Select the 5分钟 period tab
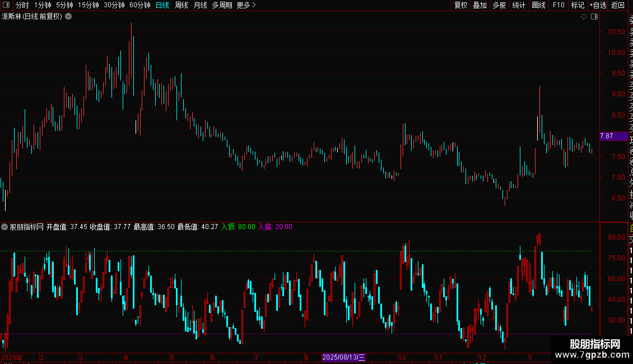633x364 pixels. pyautogui.click(x=64, y=5)
